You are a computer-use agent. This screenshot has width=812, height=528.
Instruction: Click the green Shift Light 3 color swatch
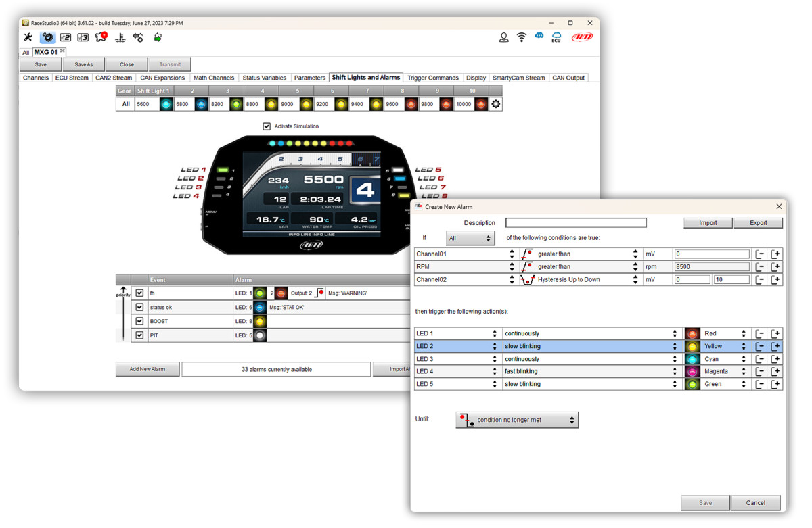[235, 105]
